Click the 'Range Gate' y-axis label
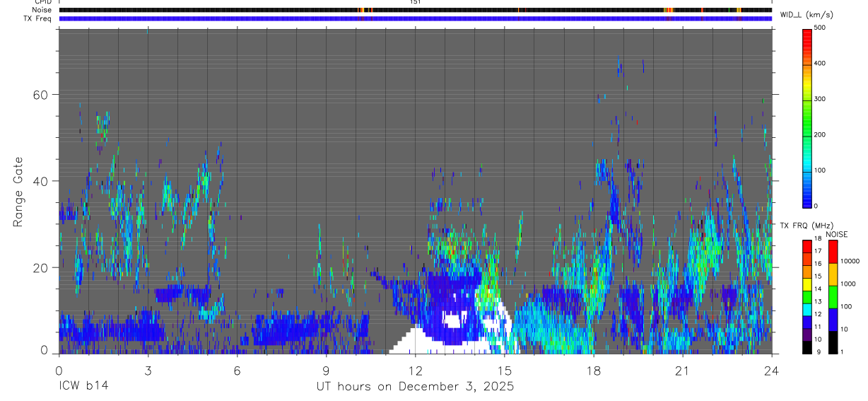The height and width of the screenshot is (401, 868). 19,193
